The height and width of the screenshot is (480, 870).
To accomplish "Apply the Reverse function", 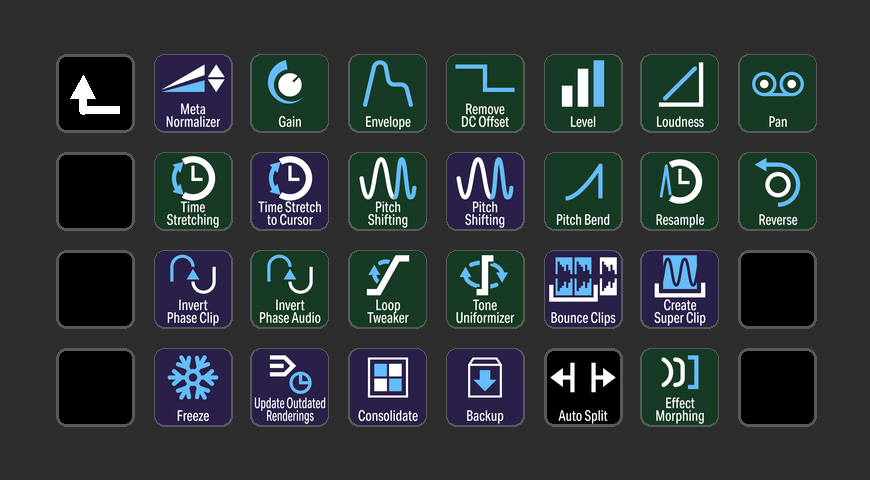I will [777, 191].
